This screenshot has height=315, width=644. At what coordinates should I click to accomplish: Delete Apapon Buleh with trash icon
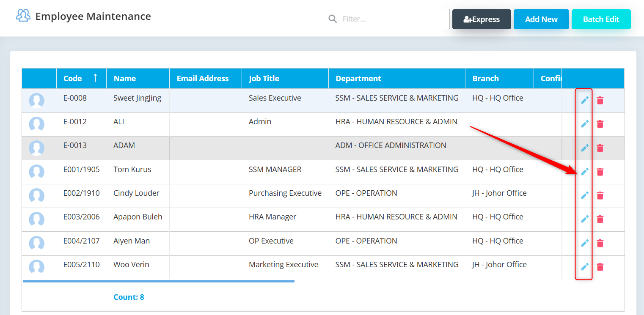pos(600,219)
